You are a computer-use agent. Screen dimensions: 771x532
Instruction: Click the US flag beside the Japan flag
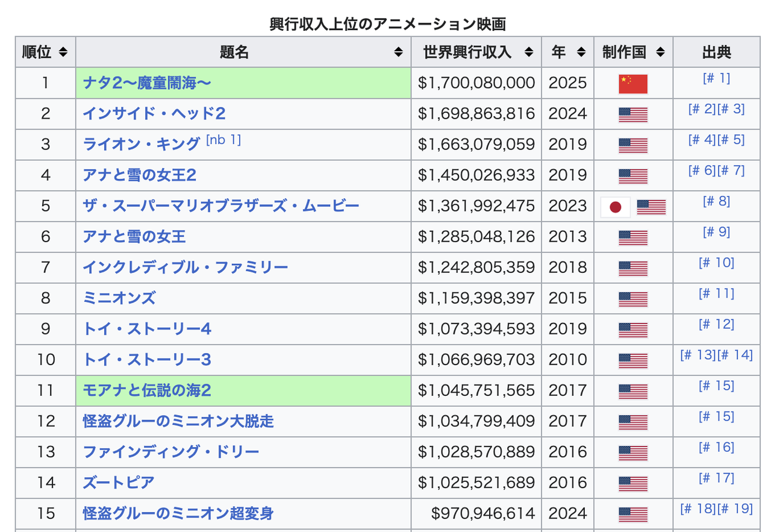click(651, 207)
